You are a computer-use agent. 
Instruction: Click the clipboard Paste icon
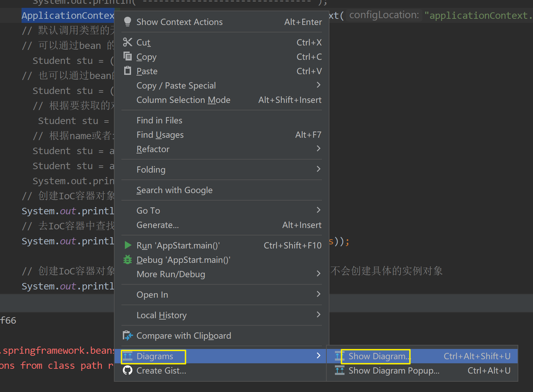127,70
